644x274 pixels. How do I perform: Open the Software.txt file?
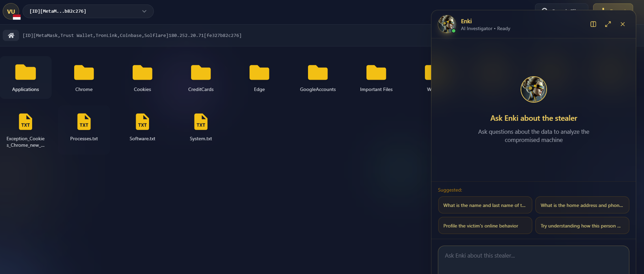(143, 127)
